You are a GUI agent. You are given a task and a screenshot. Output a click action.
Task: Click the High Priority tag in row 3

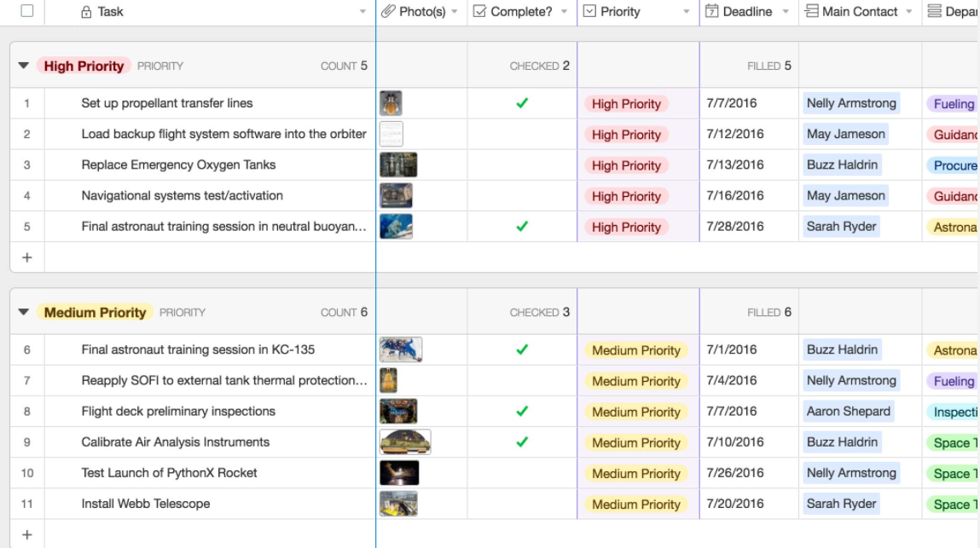coord(626,165)
